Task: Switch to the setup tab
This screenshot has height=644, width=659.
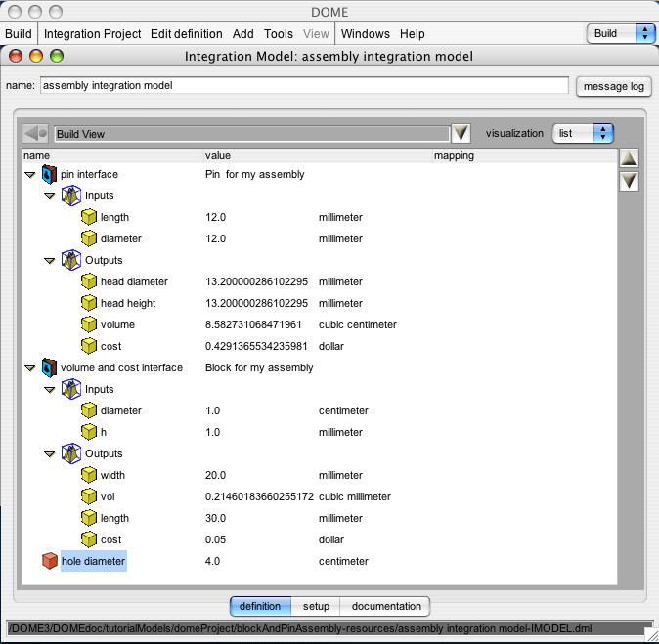Action: click(316, 606)
